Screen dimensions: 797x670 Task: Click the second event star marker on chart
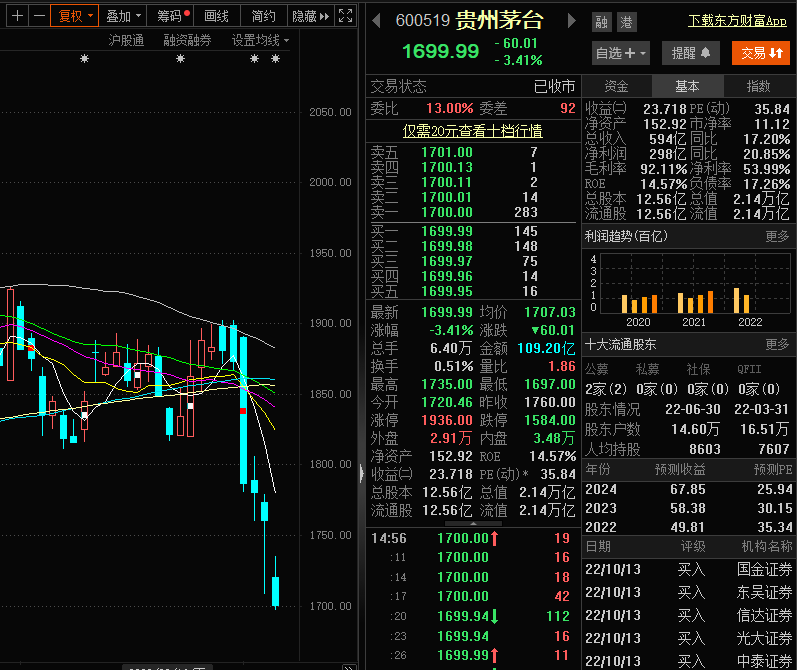[x=180, y=59]
